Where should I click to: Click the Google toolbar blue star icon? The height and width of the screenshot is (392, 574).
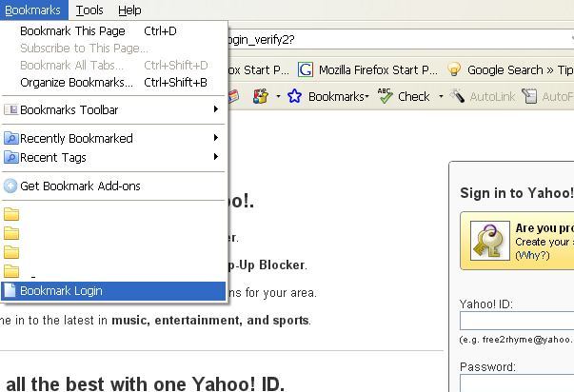pos(294,96)
